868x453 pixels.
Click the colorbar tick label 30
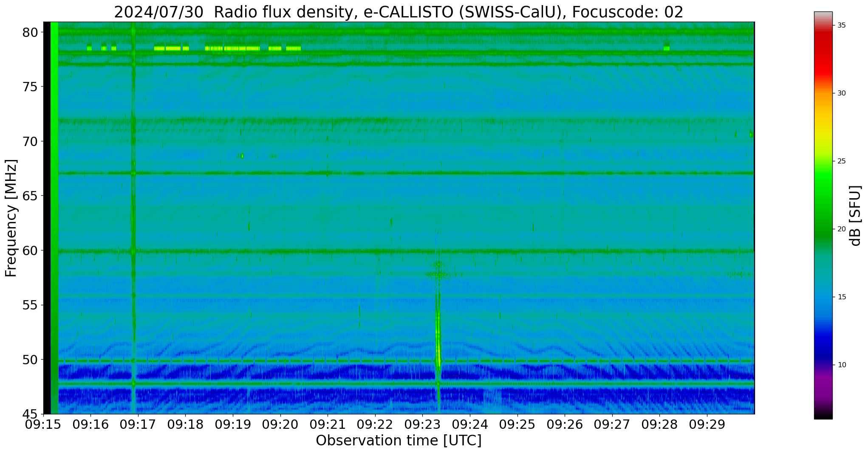pos(842,93)
